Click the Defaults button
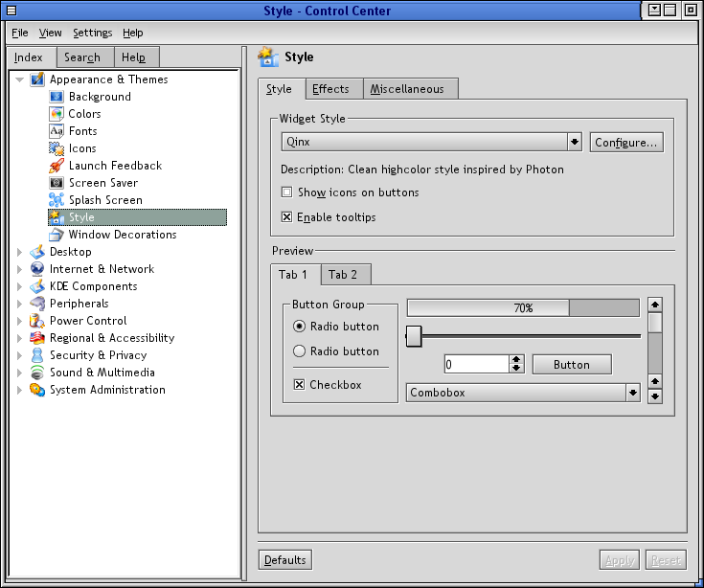The height and width of the screenshot is (588, 704). pos(285,559)
